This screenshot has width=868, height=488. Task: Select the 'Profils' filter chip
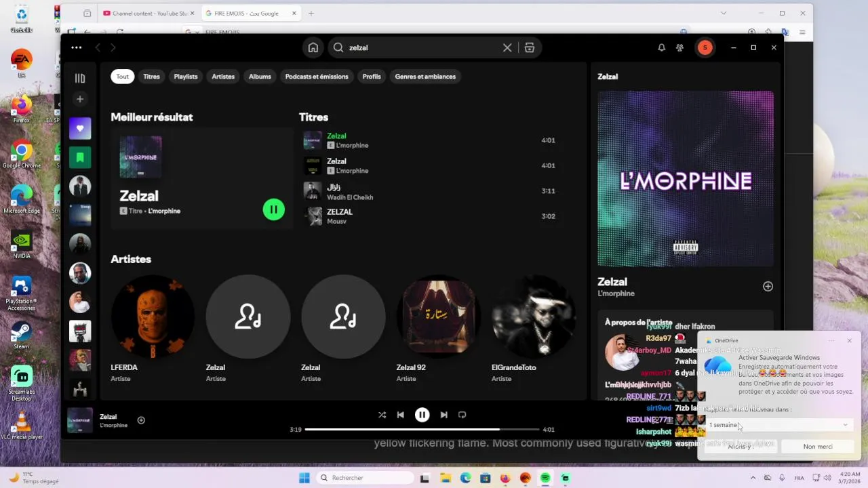tap(372, 77)
